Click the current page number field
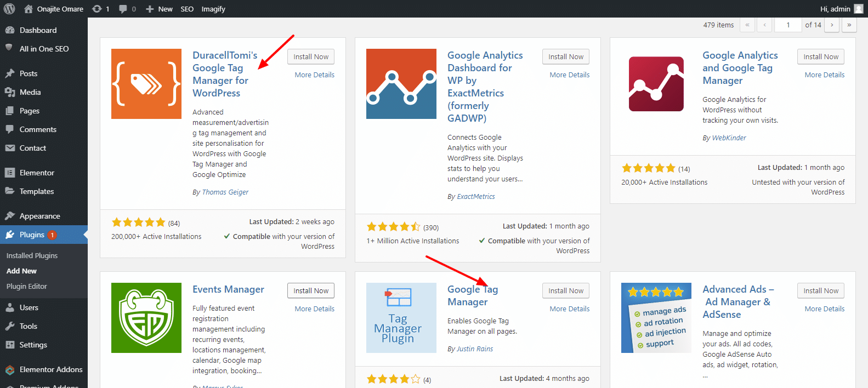Screen dimensions: 868x388 click(788, 25)
